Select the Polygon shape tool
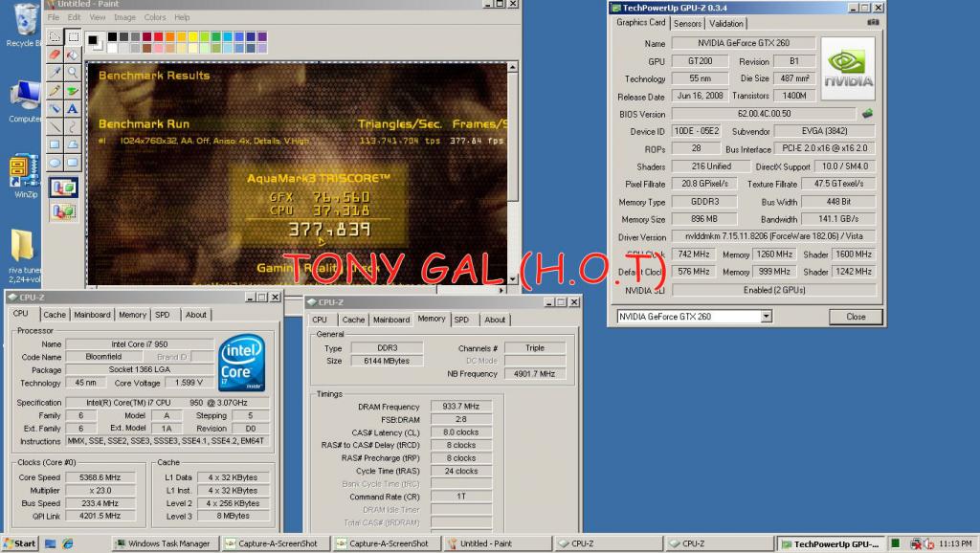Viewport: 980px width, 553px height. pyautogui.click(x=73, y=145)
